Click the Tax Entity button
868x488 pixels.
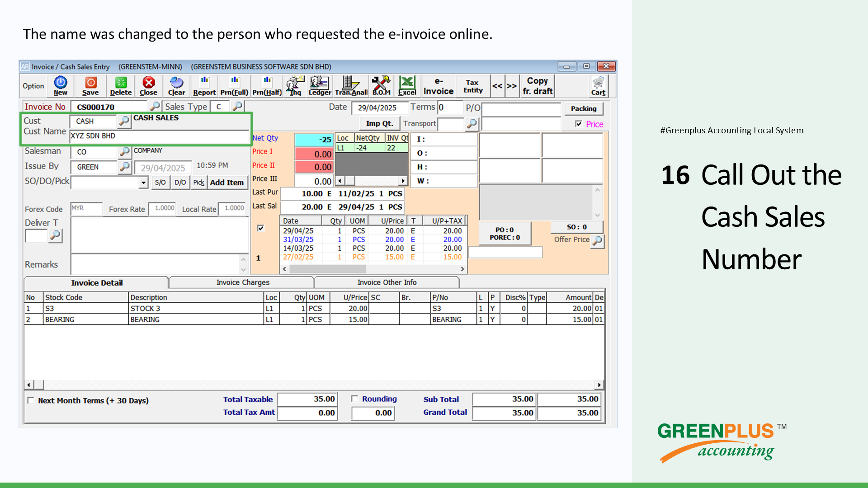(473, 86)
